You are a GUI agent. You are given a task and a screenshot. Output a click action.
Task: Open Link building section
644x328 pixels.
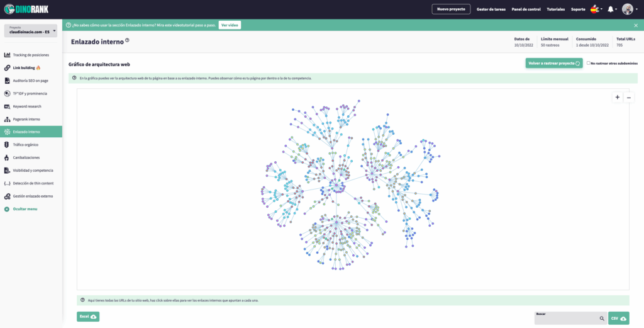26,68
